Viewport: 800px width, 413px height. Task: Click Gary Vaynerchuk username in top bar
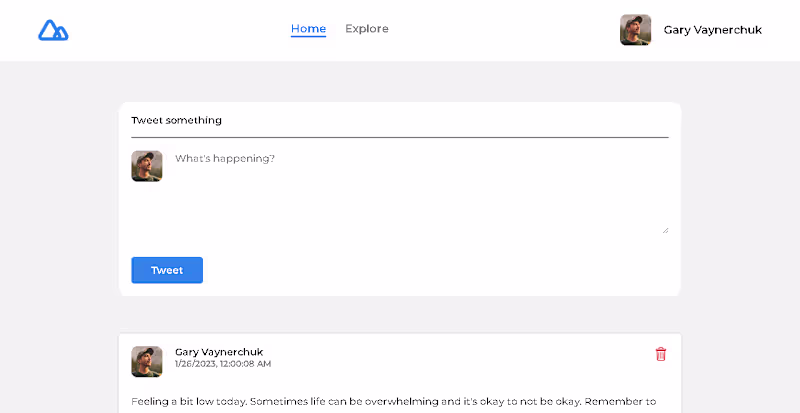point(712,30)
